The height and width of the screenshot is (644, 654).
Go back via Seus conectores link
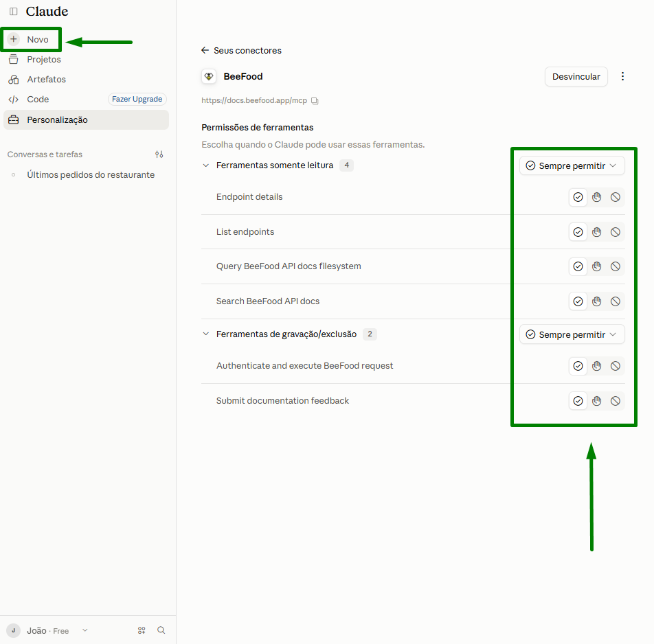point(247,50)
